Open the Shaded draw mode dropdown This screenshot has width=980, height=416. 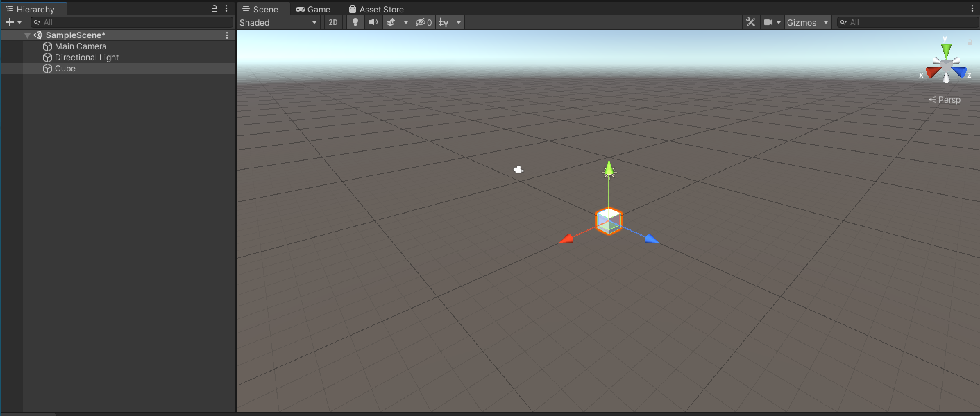pyautogui.click(x=278, y=22)
